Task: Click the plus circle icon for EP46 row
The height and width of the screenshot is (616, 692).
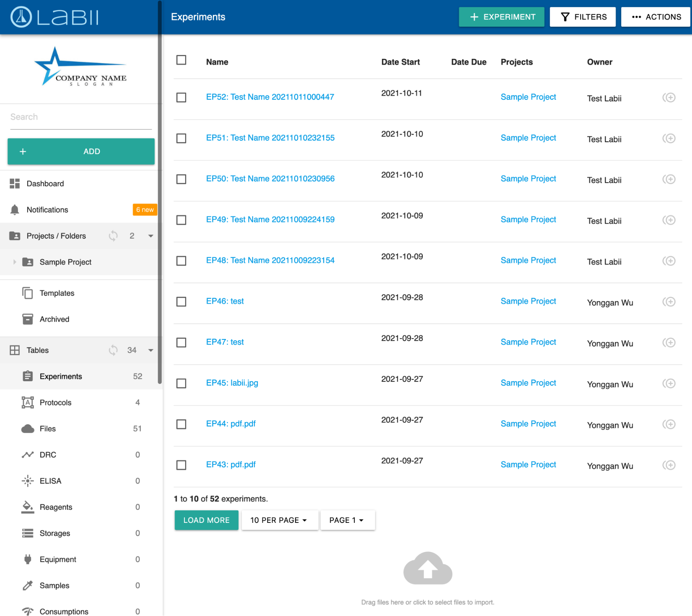Action: [x=669, y=302]
